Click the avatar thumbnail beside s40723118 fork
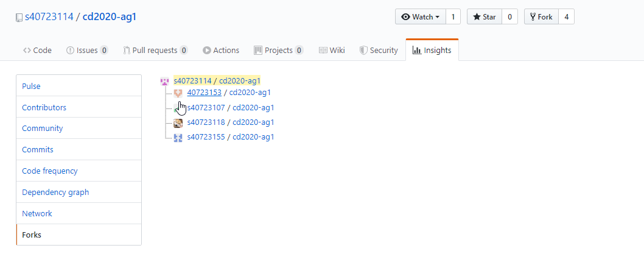The width and height of the screenshot is (644, 276). pos(178,122)
